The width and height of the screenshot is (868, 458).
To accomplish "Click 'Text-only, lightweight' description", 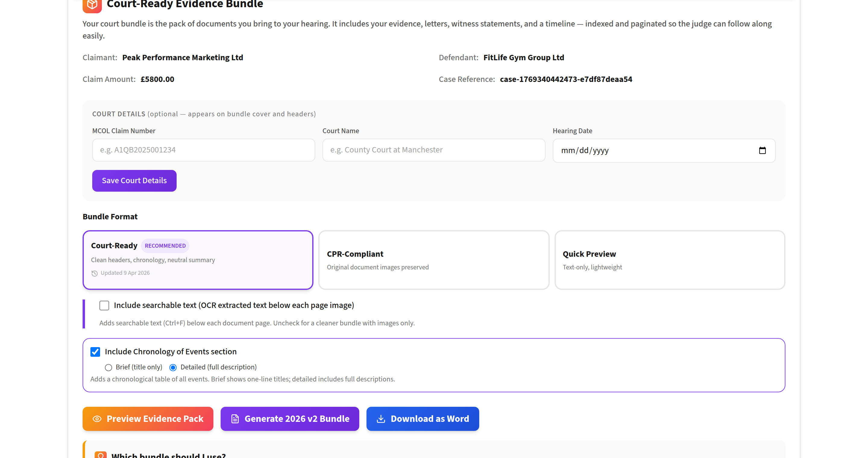I will tap(592, 267).
